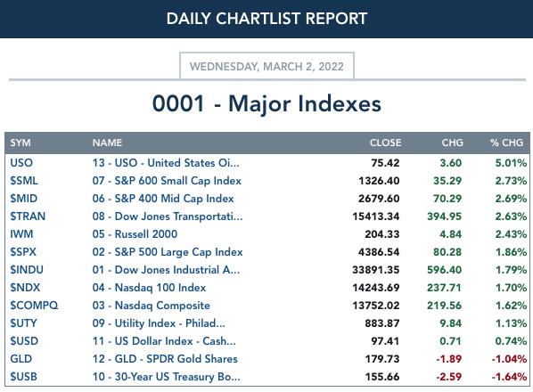Open S&P 600 Small Cap Index chart

click(167, 180)
